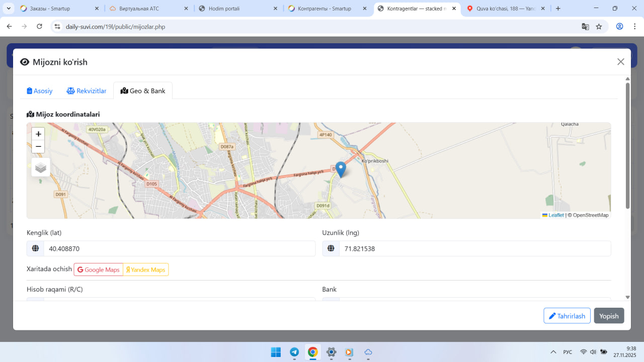Open location in Yandex Maps
The width and height of the screenshot is (644, 362).
[x=146, y=270]
